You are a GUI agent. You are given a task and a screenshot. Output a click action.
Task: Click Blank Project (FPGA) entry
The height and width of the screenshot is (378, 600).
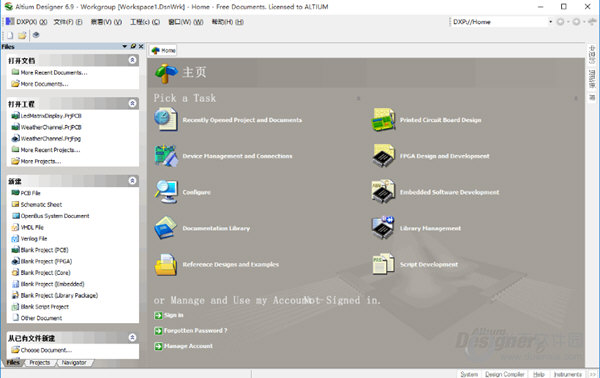46,261
